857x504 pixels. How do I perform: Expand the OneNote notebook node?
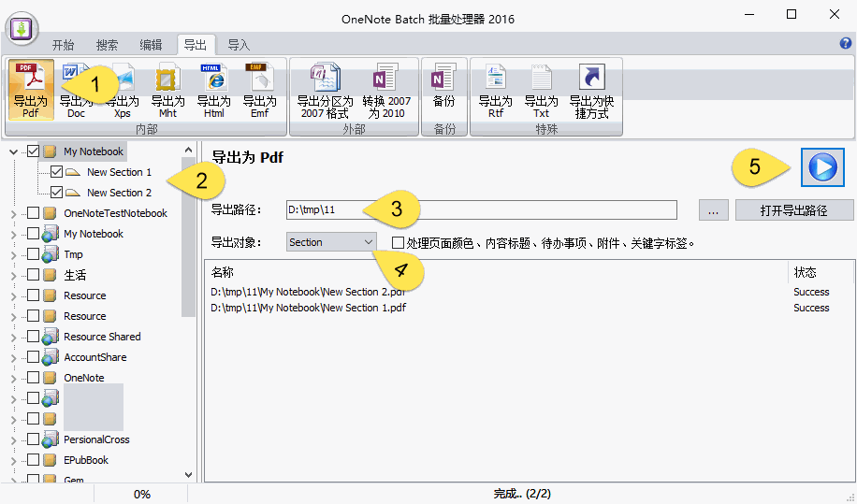click(x=14, y=379)
